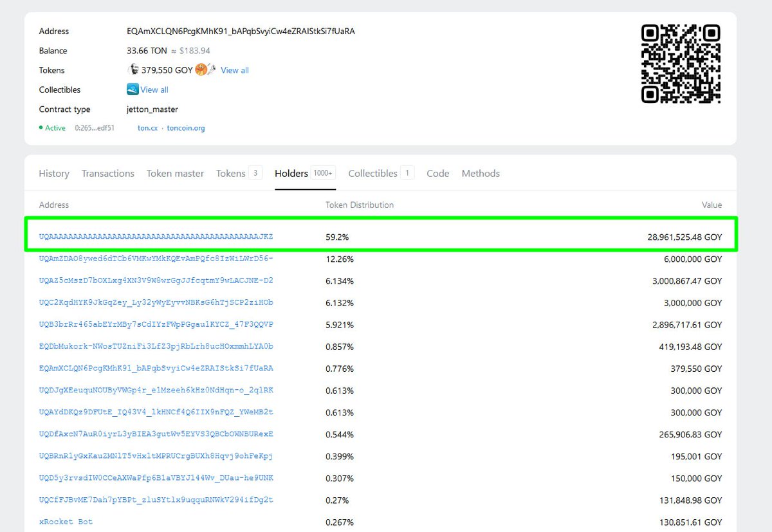Open the Transactions tab
Image resolution: width=772 pixels, height=532 pixels.
point(107,173)
